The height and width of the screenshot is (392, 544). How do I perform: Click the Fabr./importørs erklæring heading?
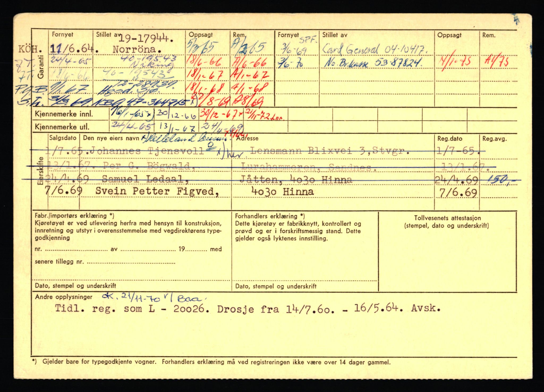[74, 216]
